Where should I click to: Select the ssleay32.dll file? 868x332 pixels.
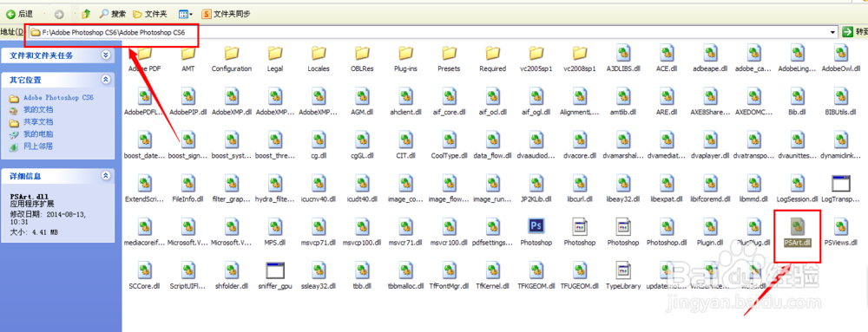coord(319,276)
